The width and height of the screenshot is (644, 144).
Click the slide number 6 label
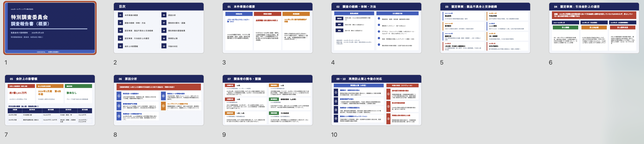coord(551,62)
